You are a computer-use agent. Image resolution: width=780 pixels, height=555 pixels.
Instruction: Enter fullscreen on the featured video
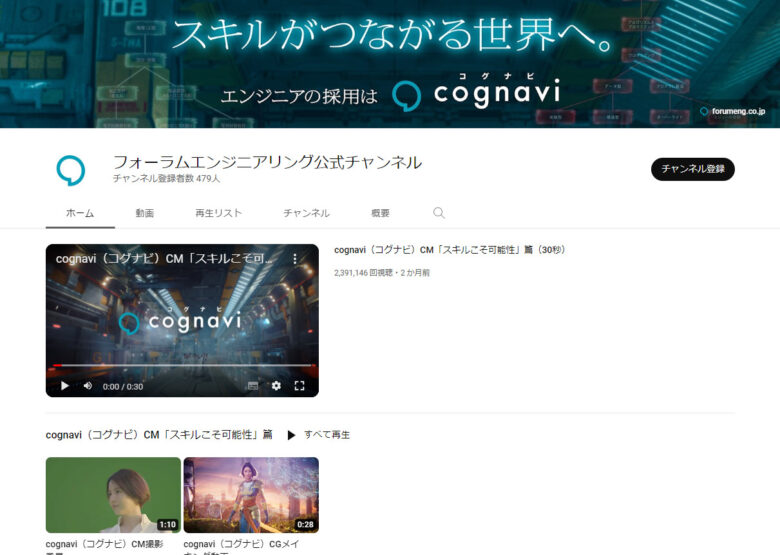click(299, 386)
